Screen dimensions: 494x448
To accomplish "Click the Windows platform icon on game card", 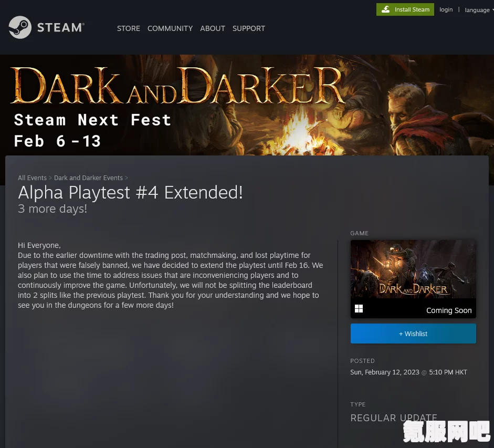I will pyautogui.click(x=359, y=309).
